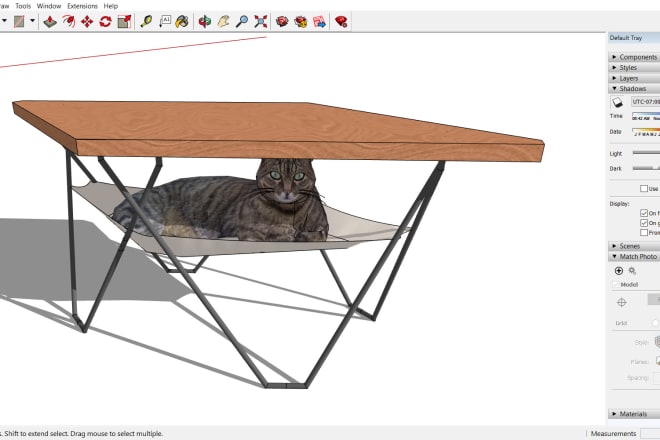
Task: Open the Window menu
Action: tap(49, 6)
